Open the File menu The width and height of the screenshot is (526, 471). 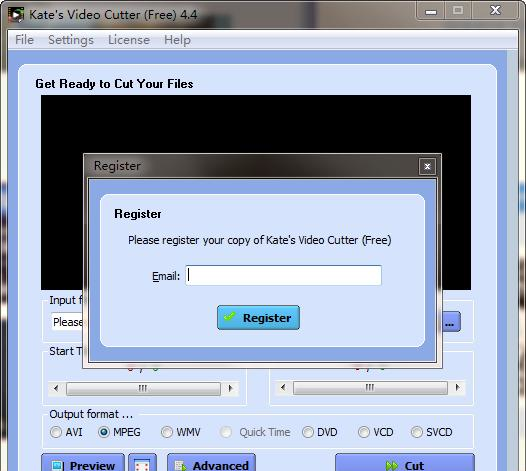click(x=24, y=40)
